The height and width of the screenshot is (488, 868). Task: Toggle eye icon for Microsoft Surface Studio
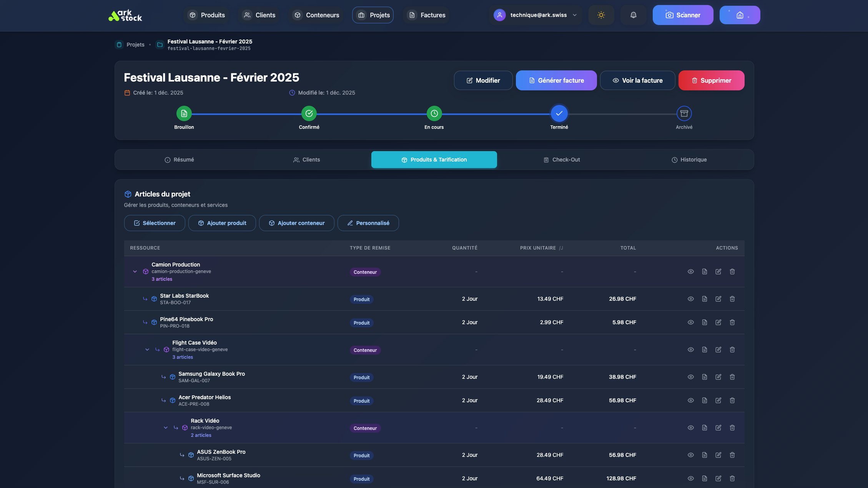click(690, 478)
